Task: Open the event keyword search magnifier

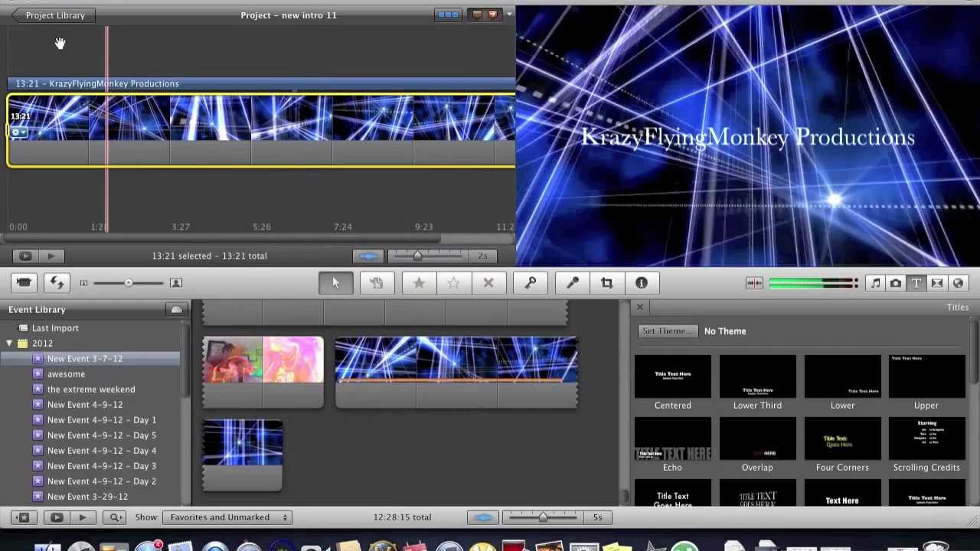Action: pyautogui.click(x=115, y=517)
